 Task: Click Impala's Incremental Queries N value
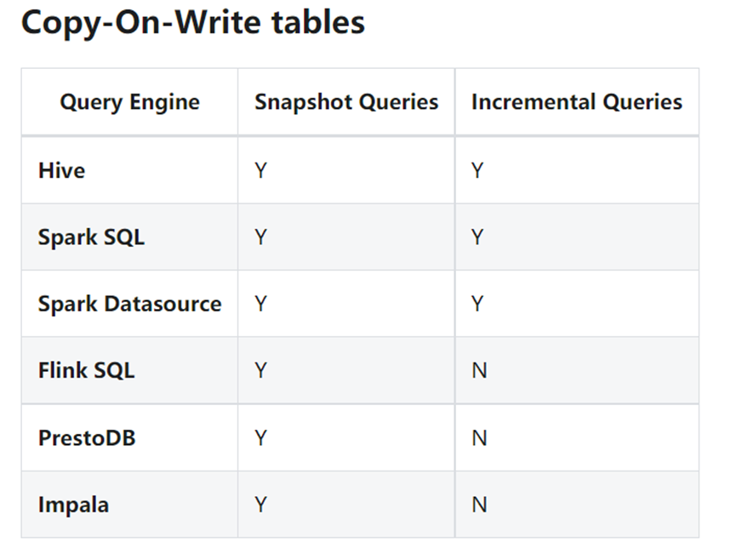pos(479,505)
